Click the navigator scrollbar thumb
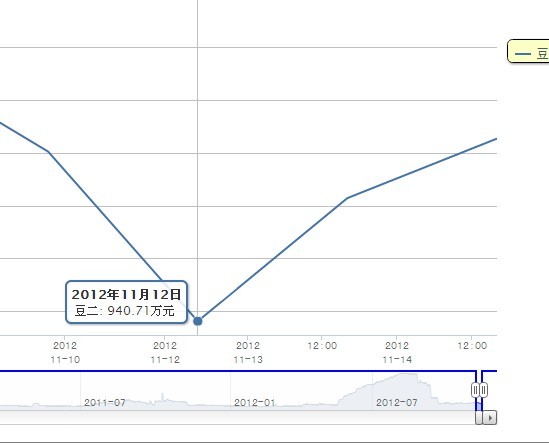The width and height of the screenshot is (549, 447). point(479,418)
